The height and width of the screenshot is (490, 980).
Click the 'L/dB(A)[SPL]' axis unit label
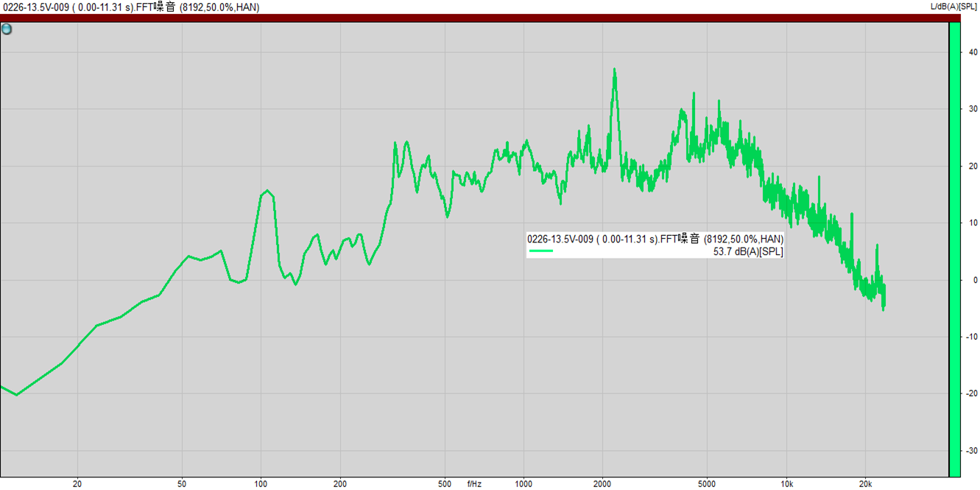coord(953,7)
